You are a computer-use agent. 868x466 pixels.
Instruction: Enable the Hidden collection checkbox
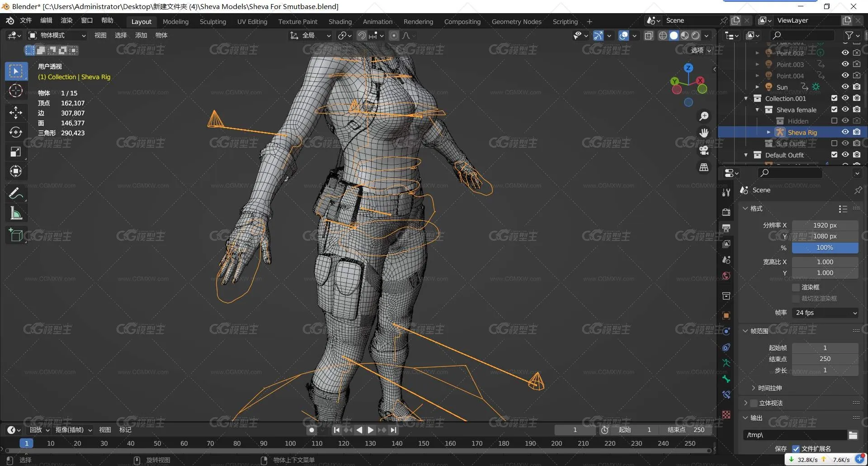point(834,121)
